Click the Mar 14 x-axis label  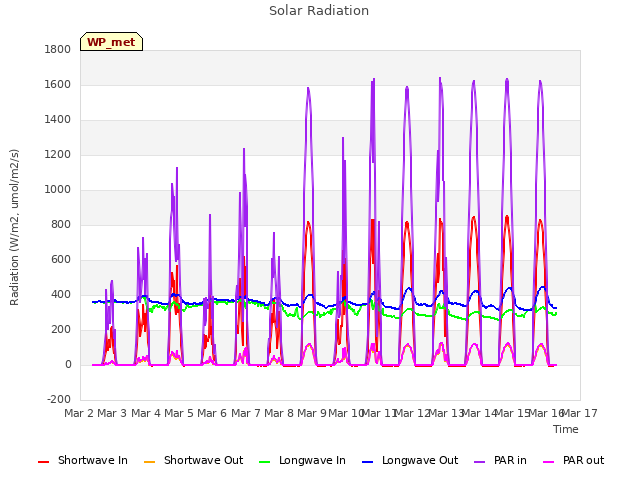coord(479,413)
